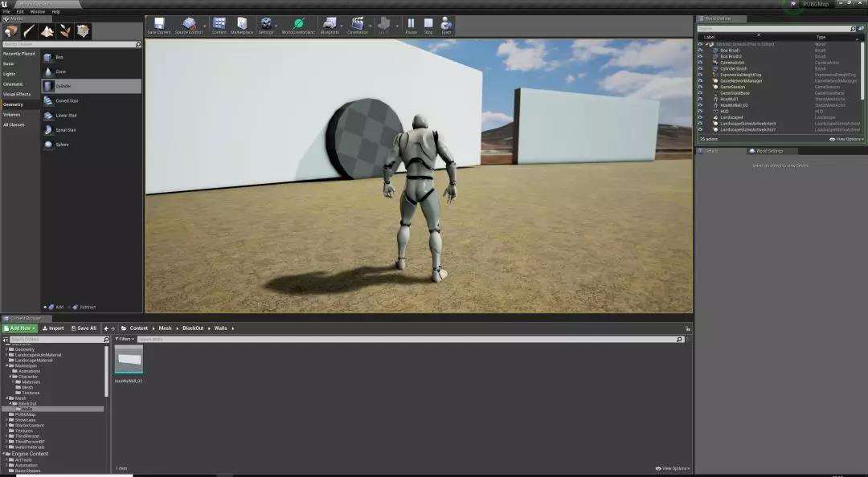Select the Landscape mode icon
868x477 pixels.
(47, 31)
